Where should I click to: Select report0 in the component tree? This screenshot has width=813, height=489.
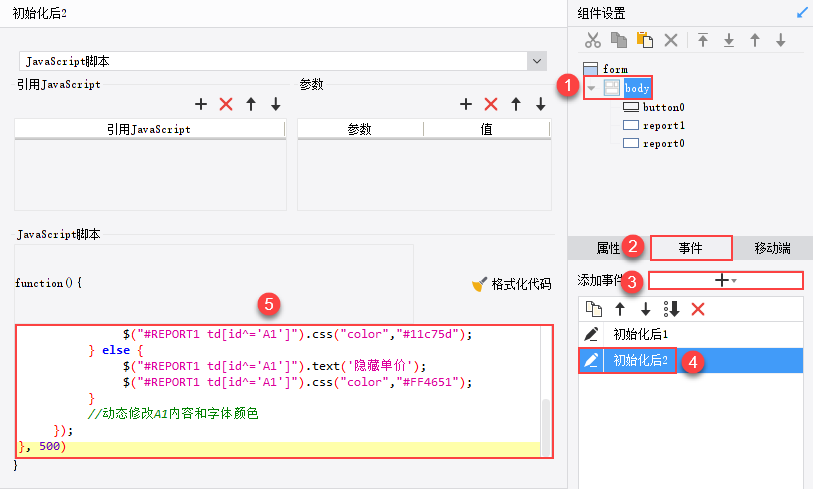(x=664, y=143)
